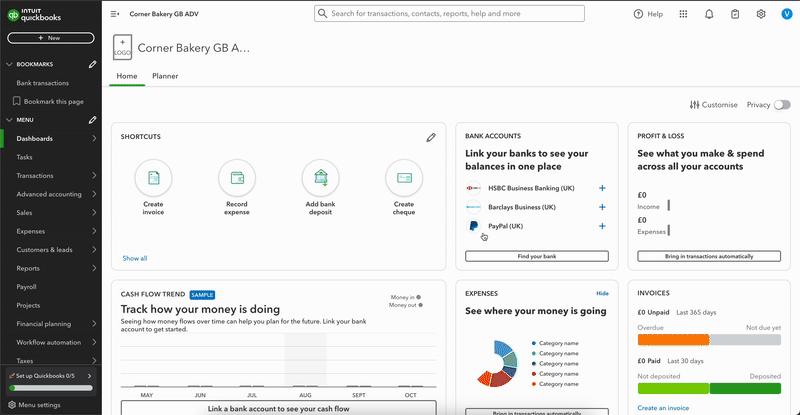Viewport: 800px width, 415px height.
Task: Click the SAMPLE badge on cash flow
Action: point(202,295)
